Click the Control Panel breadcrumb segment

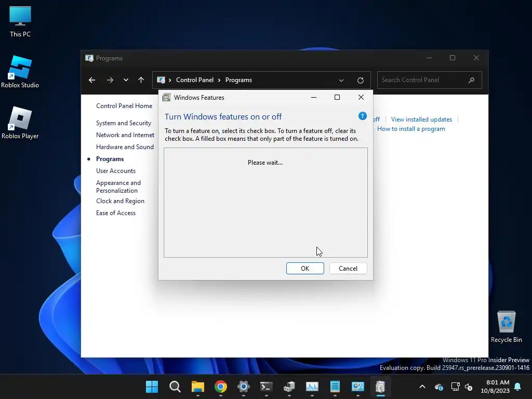(195, 80)
